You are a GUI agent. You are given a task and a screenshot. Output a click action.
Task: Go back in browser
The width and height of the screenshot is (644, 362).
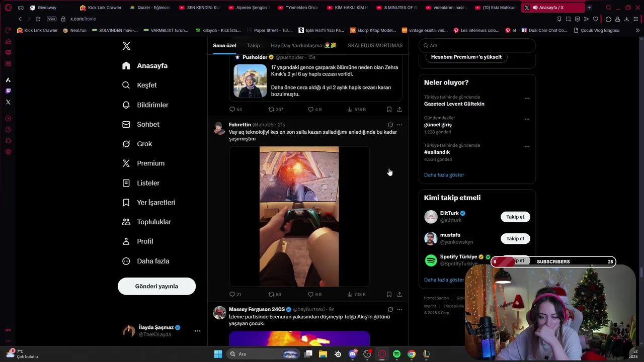coord(20,19)
